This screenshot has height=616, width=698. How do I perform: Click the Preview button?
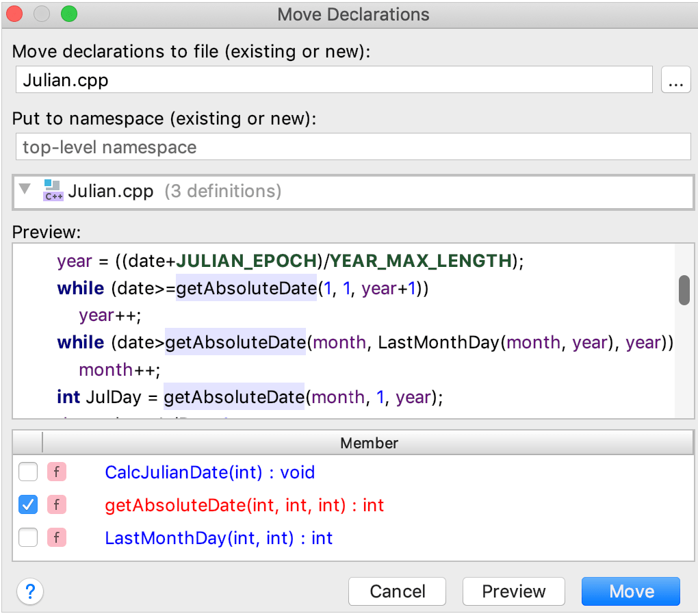(513, 591)
